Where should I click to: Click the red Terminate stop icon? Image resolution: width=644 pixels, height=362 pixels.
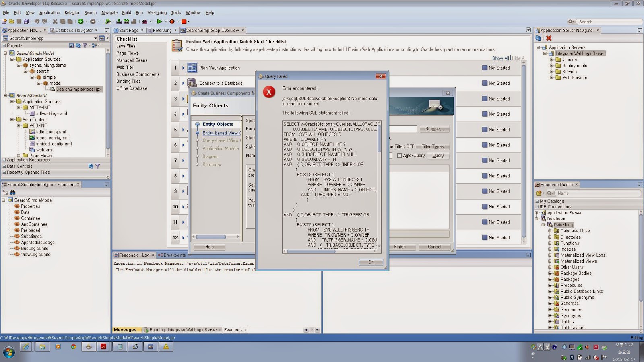pos(184,21)
